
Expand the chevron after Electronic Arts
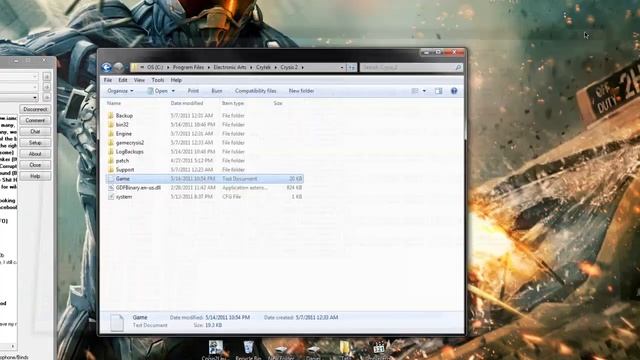(251, 67)
